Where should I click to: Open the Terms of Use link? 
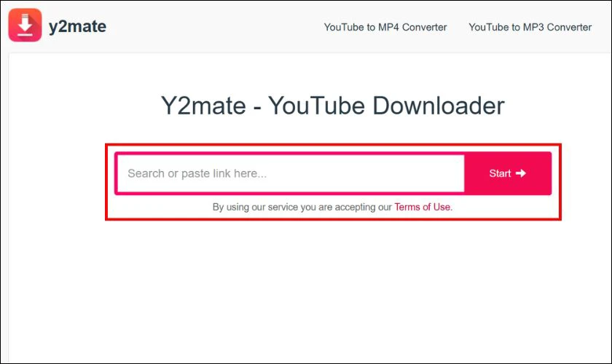[423, 207]
